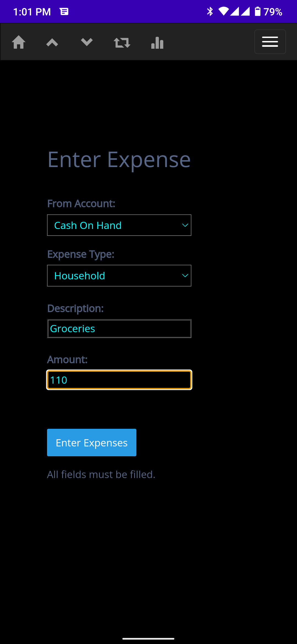
Task: Tap the battery indicator icon
Action: coord(257,12)
